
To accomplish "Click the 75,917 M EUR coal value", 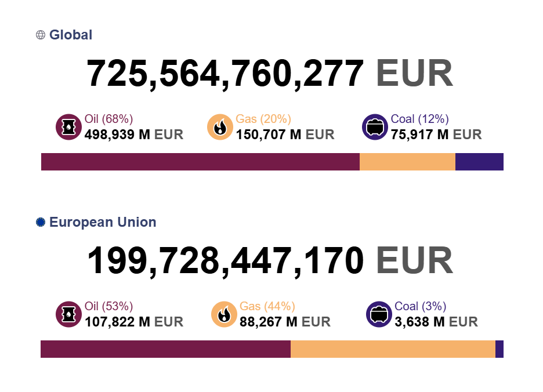I will 436,135.
